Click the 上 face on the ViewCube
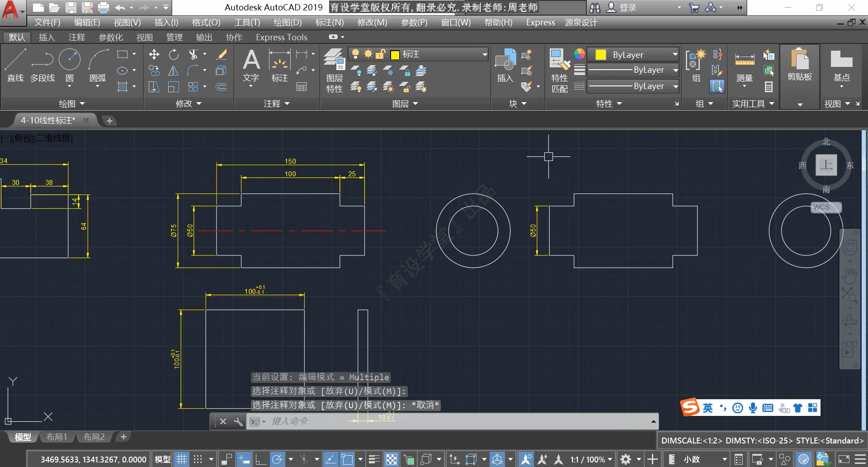 (826, 165)
